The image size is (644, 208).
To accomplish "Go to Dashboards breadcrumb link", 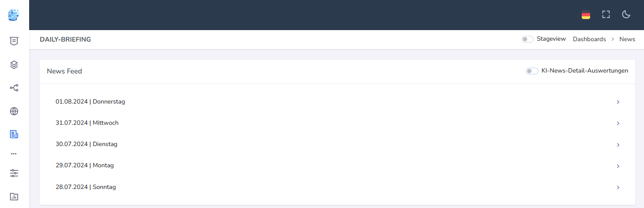I will tap(589, 39).
